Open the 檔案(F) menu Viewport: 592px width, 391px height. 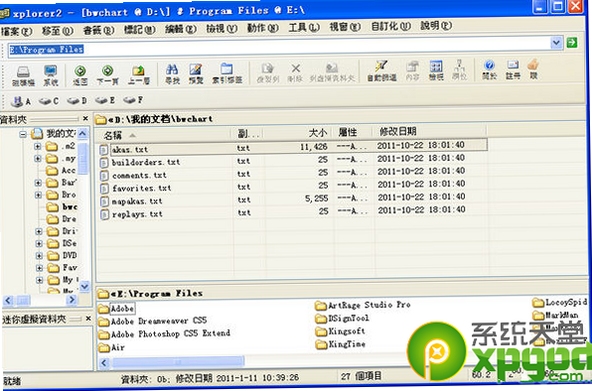pos(17,31)
